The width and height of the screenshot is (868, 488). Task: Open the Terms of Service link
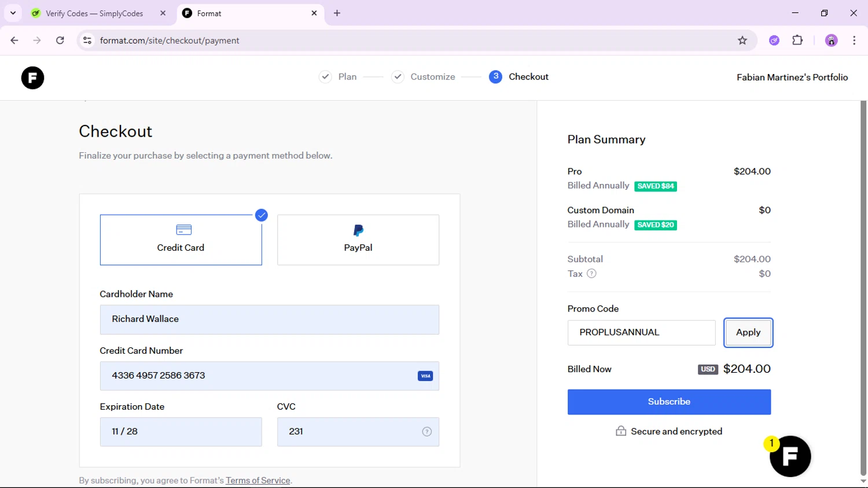(258, 480)
